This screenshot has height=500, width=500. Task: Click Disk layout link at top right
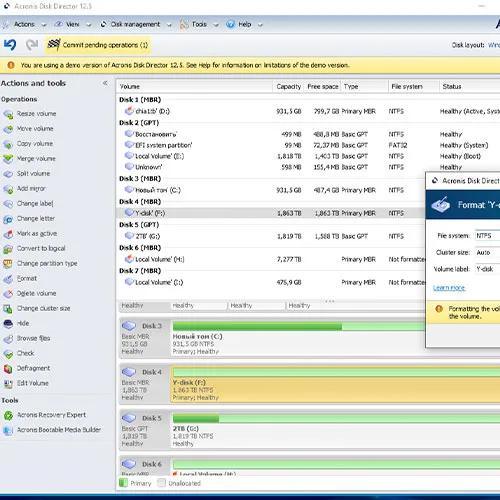(x=494, y=45)
